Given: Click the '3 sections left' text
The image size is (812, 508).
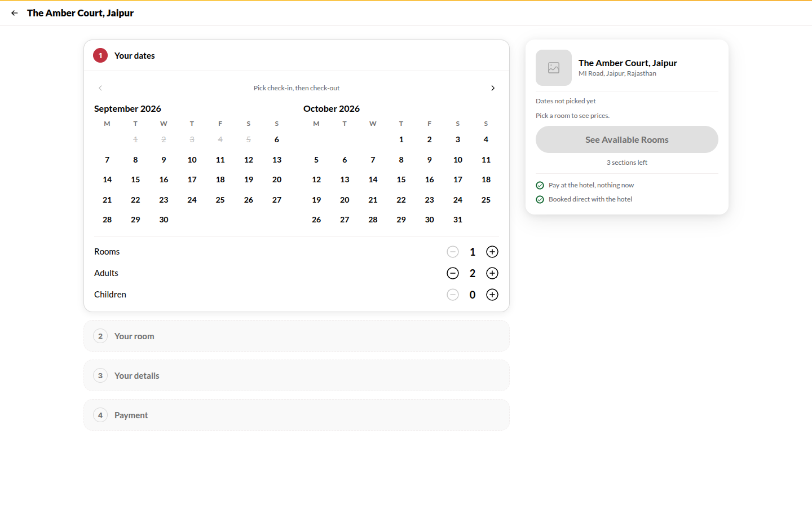Looking at the screenshot, I should point(627,163).
